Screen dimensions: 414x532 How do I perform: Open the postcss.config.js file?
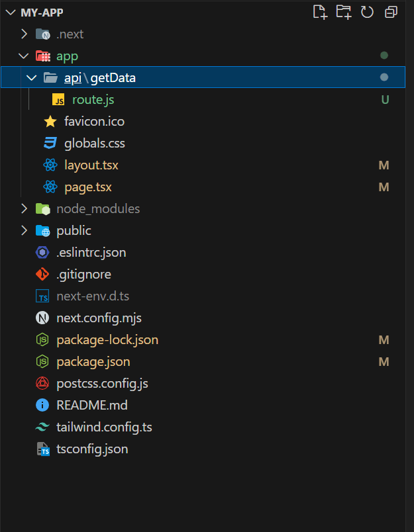(102, 384)
